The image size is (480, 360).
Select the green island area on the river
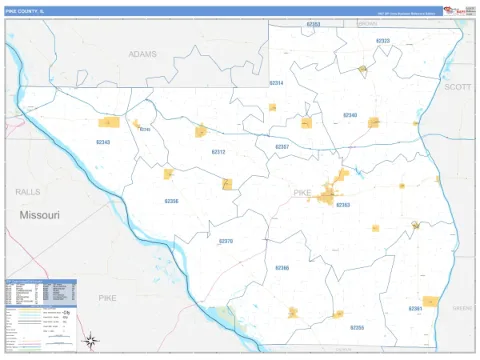tap(231, 318)
